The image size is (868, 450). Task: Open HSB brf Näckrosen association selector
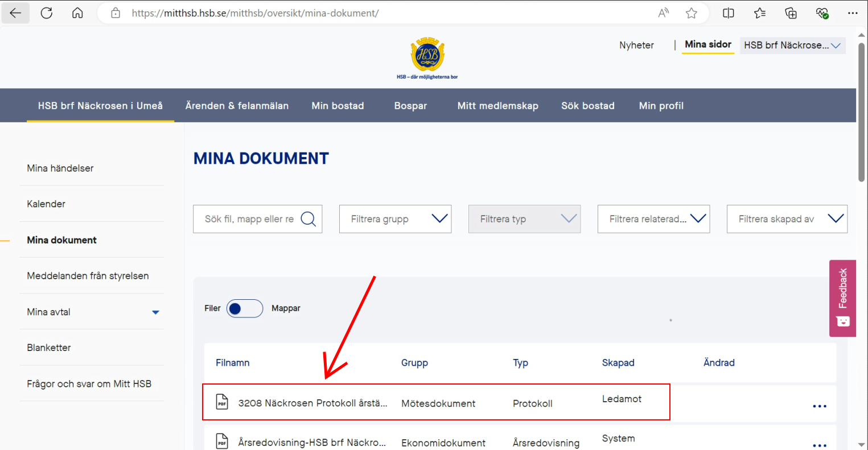pyautogui.click(x=792, y=46)
